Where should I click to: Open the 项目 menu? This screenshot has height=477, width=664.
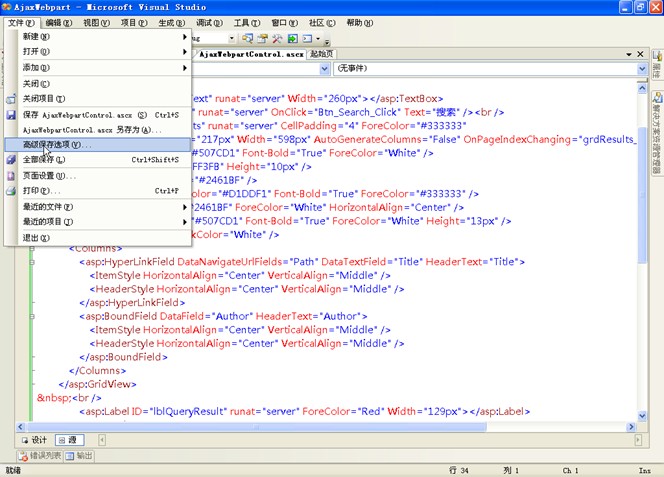[x=134, y=23]
